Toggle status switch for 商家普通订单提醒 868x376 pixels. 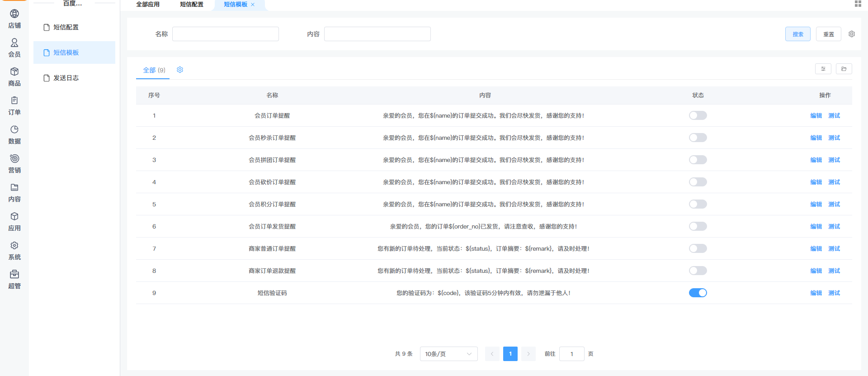698,248
